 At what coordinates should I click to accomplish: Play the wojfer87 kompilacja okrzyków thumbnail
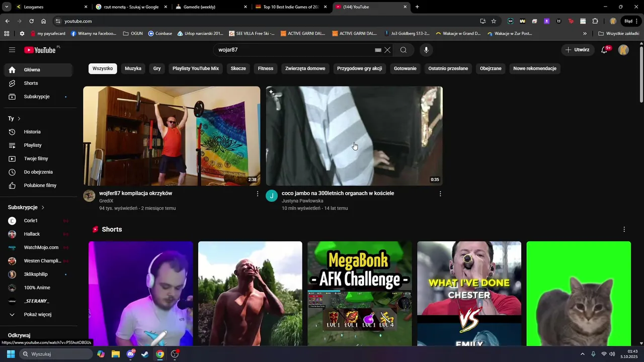tap(172, 136)
